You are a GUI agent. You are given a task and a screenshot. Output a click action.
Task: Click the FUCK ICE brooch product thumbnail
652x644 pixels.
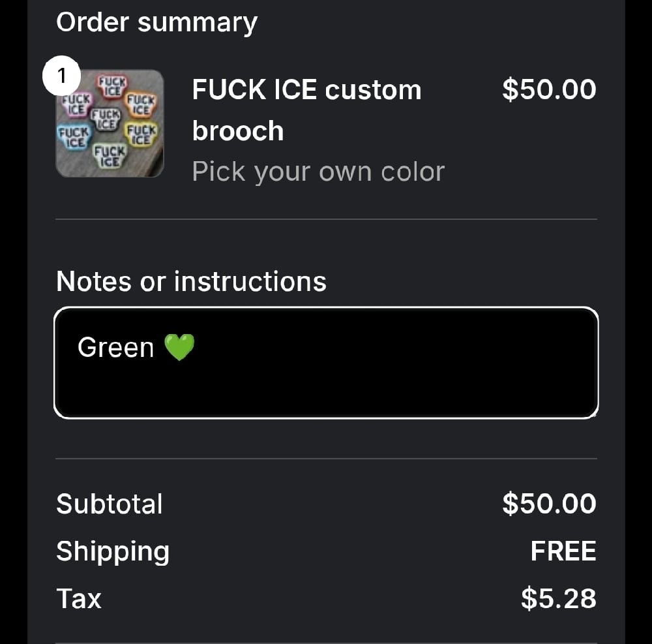[x=110, y=123]
